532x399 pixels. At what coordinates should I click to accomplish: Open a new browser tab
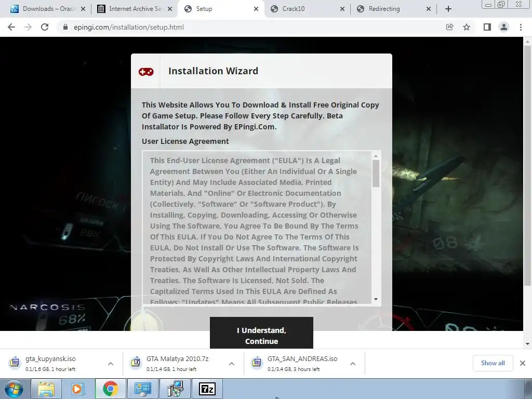pos(448,9)
